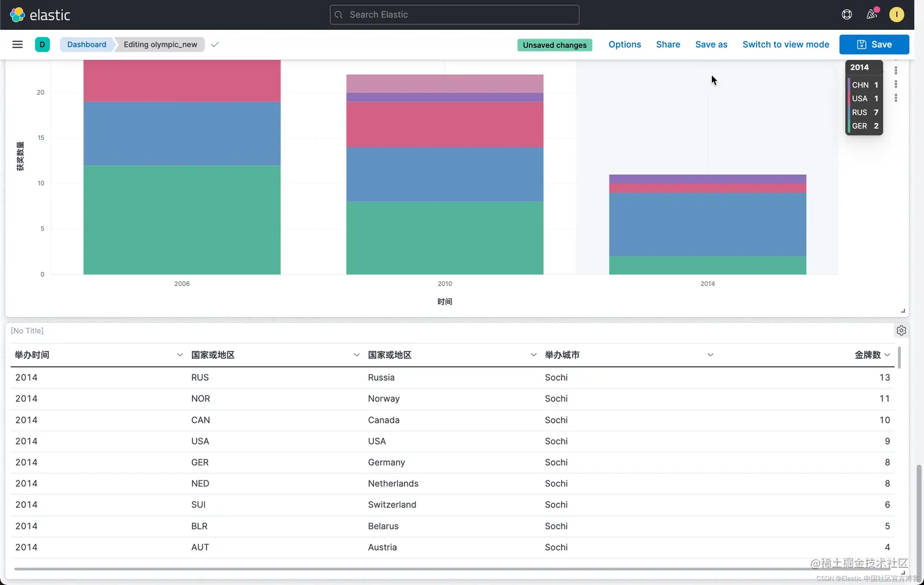Click the Unsaved changes badge
The width and height of the screenshot is (924, 585).
pyautogui.click(x=555, y=45)
